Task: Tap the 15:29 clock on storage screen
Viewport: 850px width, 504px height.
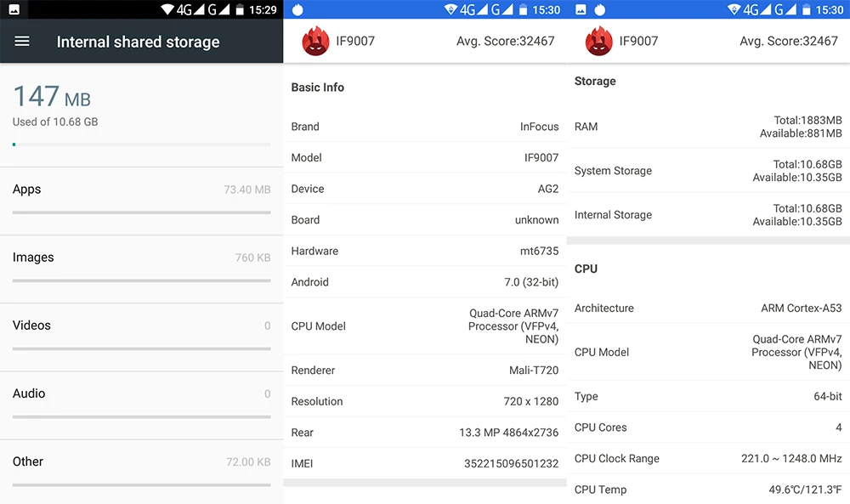Action: point(263,9)
